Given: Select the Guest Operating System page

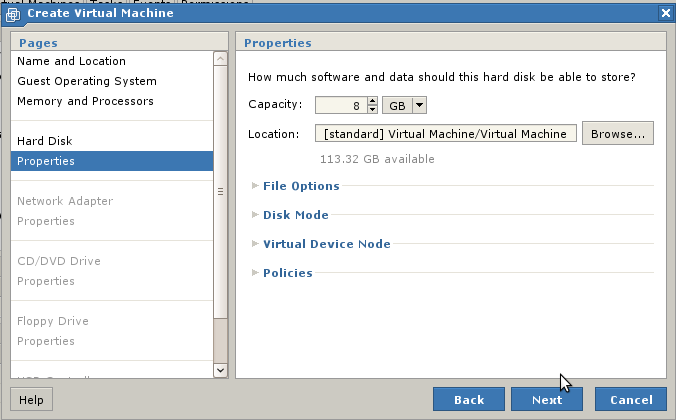Looking at the screenshot, I should coord(87,81).
